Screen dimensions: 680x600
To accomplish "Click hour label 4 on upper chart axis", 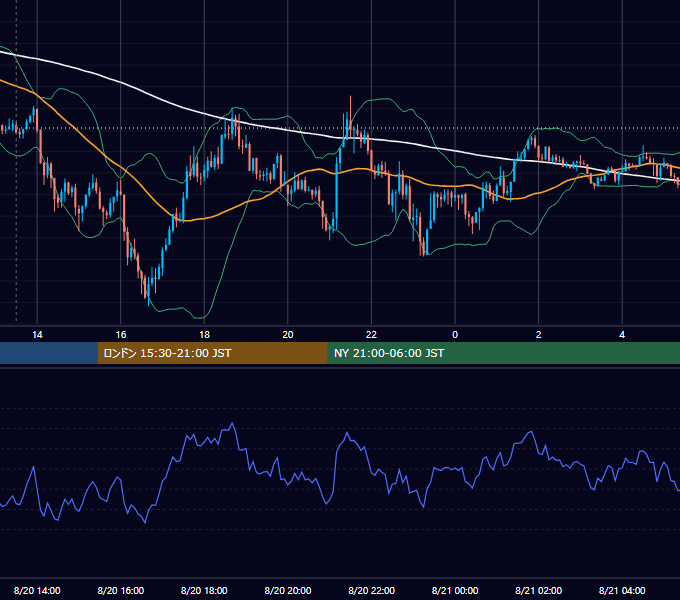I will (x=622, y=335).
